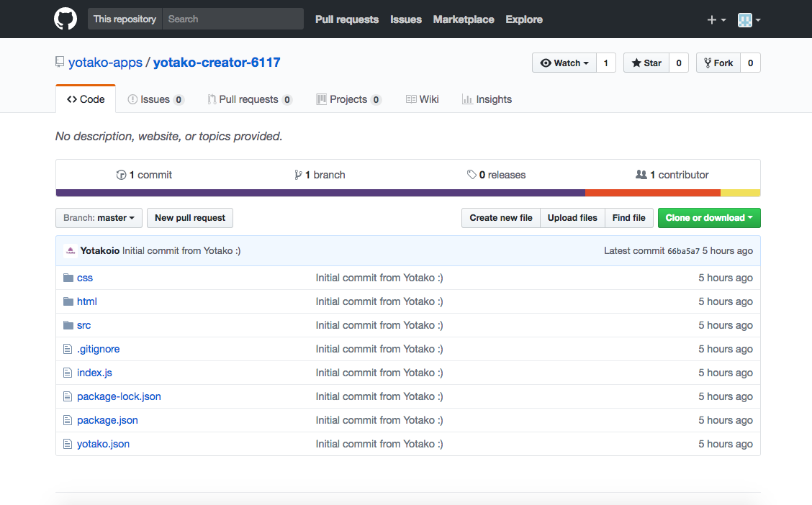Click the repository book icon

tap(60, 62)
